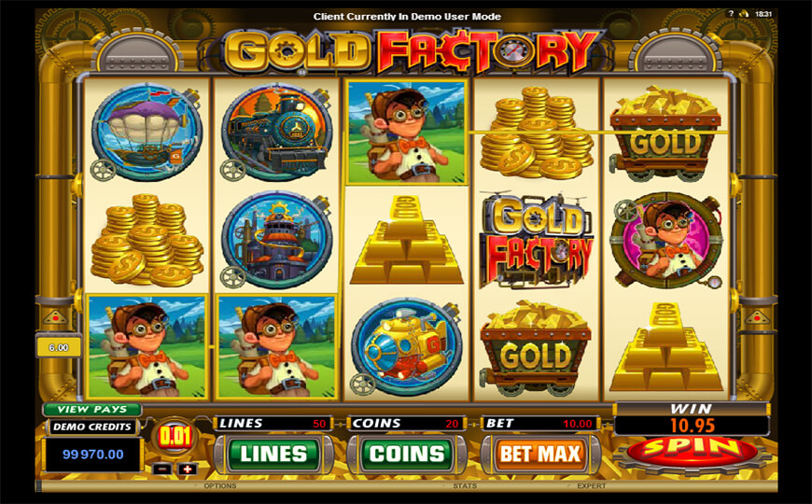Open the STATS tab in bottom bar
This screenshot has width=812, height=504.
point(465,486)
